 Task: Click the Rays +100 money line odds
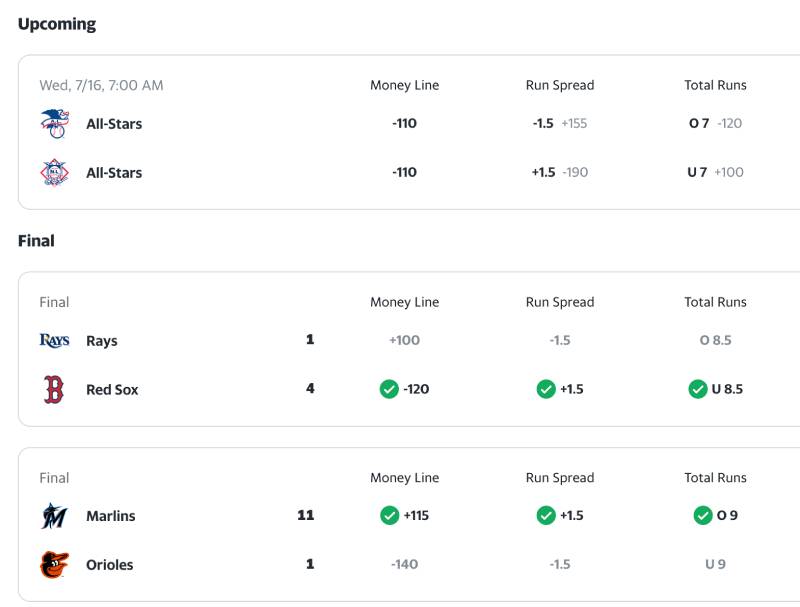click(405, 340)
